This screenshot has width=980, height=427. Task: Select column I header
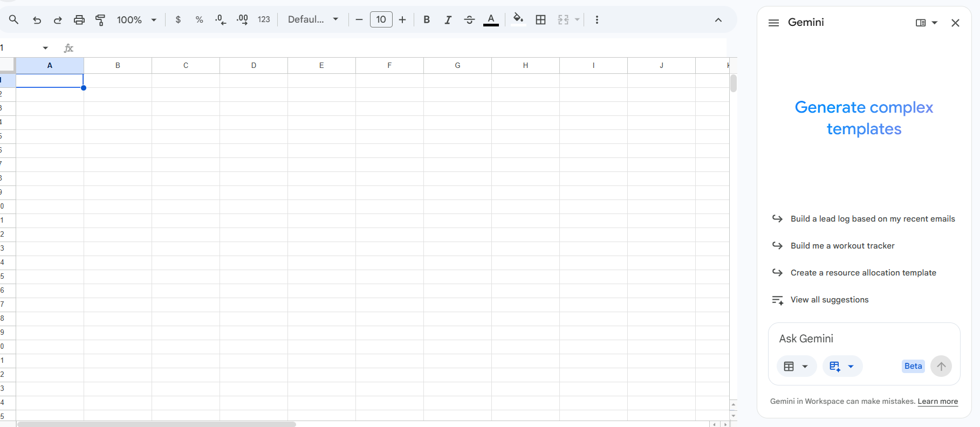[593, 65]
